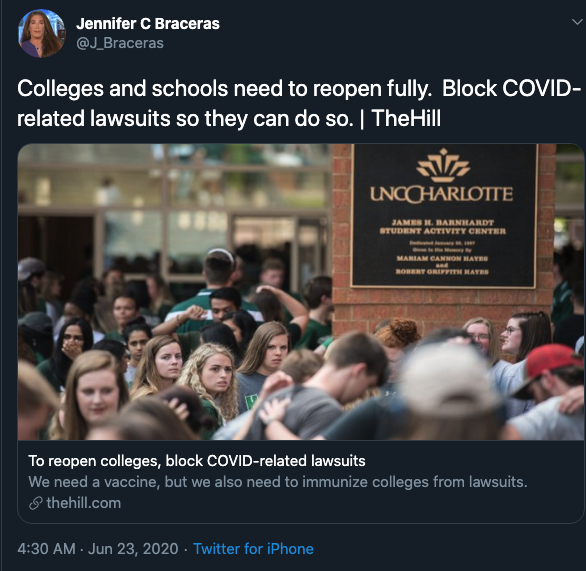Open the Twitter for iPhone source link
Viewport: 586px width, 571px height.
pos(253,549)
